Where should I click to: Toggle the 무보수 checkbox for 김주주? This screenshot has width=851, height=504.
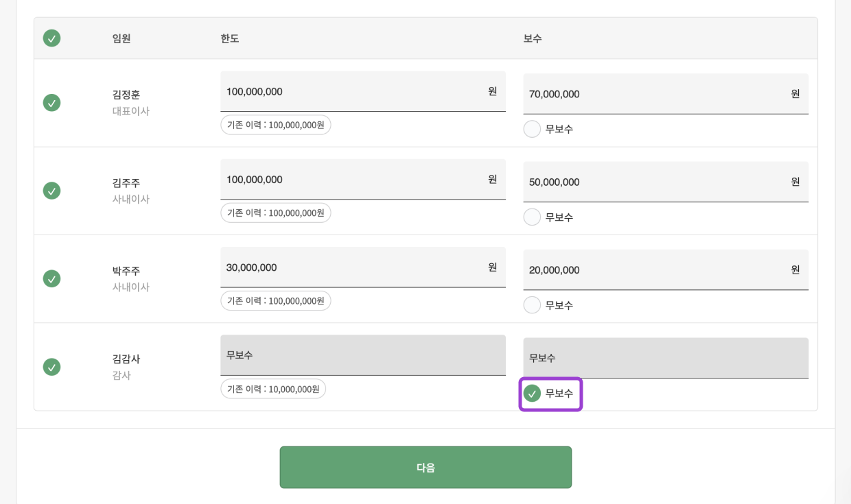532,217
